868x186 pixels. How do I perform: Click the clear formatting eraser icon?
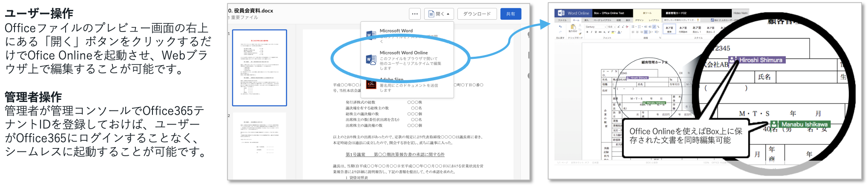pos(627,27)
